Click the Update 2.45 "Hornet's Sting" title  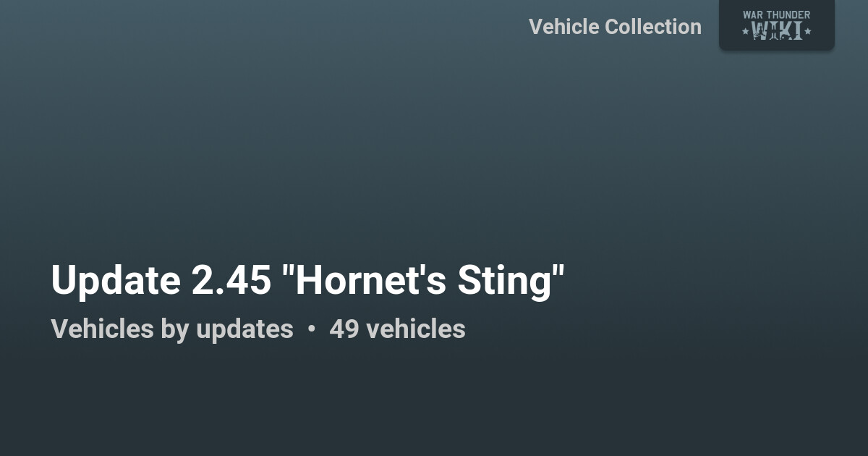pos(307,279)
